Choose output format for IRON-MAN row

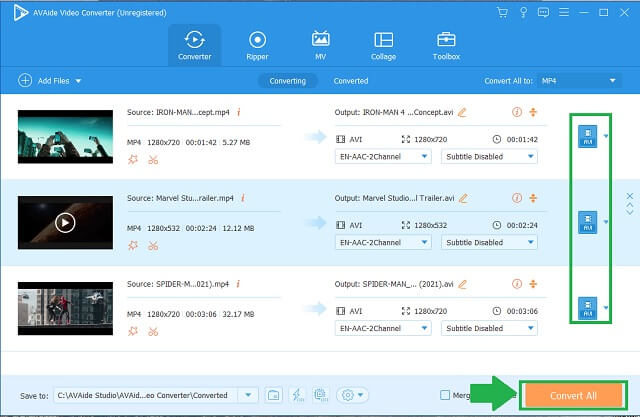tap(588, 136)
